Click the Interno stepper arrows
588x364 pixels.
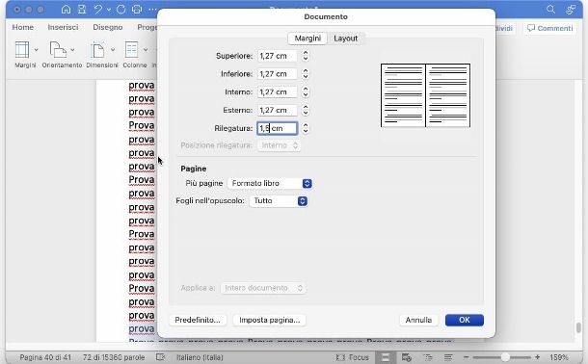pos(306,91)
